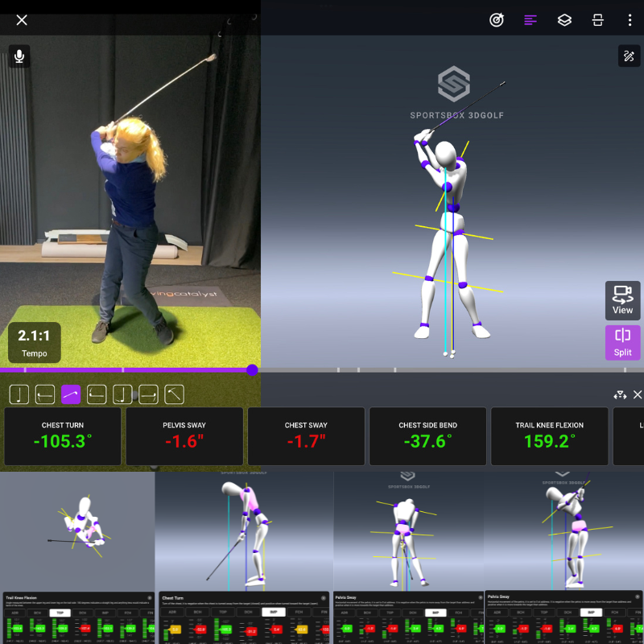Select the top-down avatar thumbnail

pyautogui.click(x=77, y=531)
